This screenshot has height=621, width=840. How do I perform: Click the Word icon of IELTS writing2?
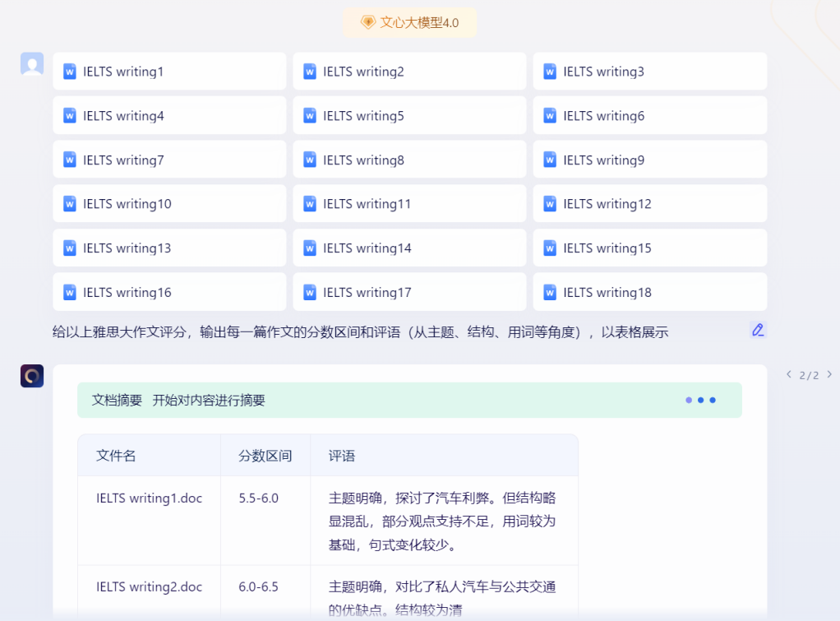coord(310,72)
